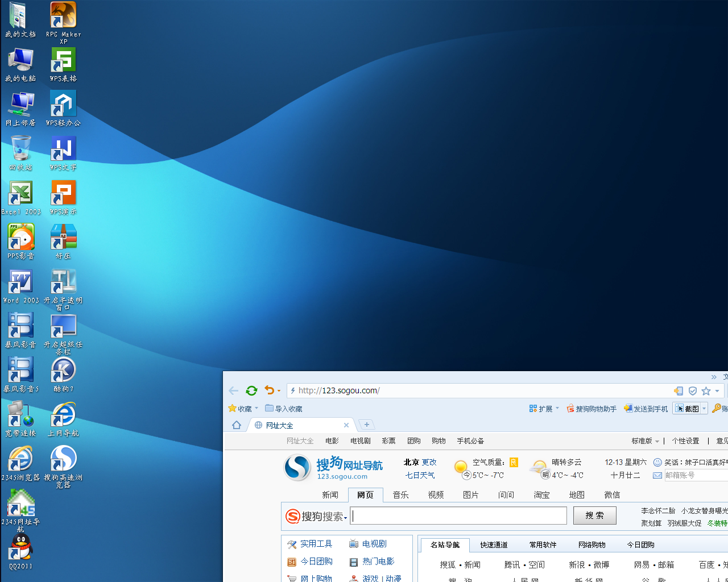728x582 pixels.
Task: Switch to the 音乐 search tab
Action: click(x=401, y=495)
